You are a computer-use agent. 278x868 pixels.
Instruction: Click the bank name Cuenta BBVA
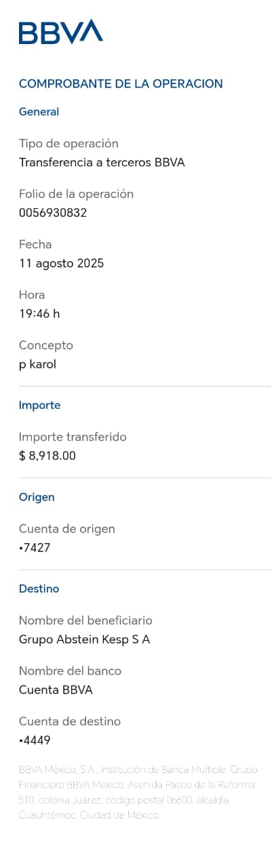[56, 690]
